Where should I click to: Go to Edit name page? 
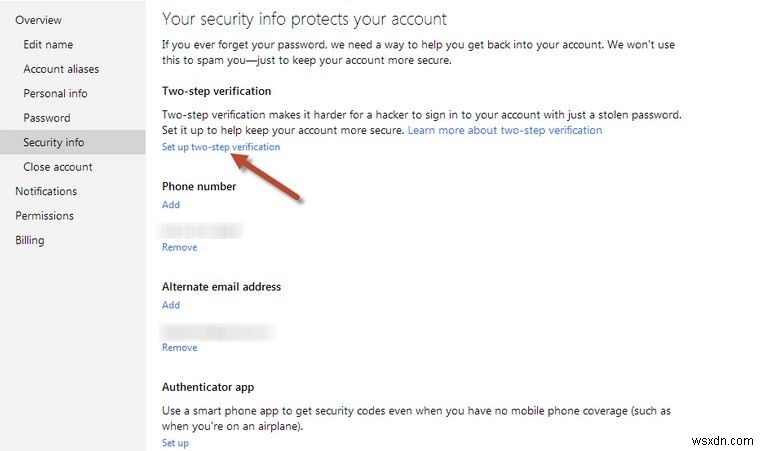[x=48, y=45]
